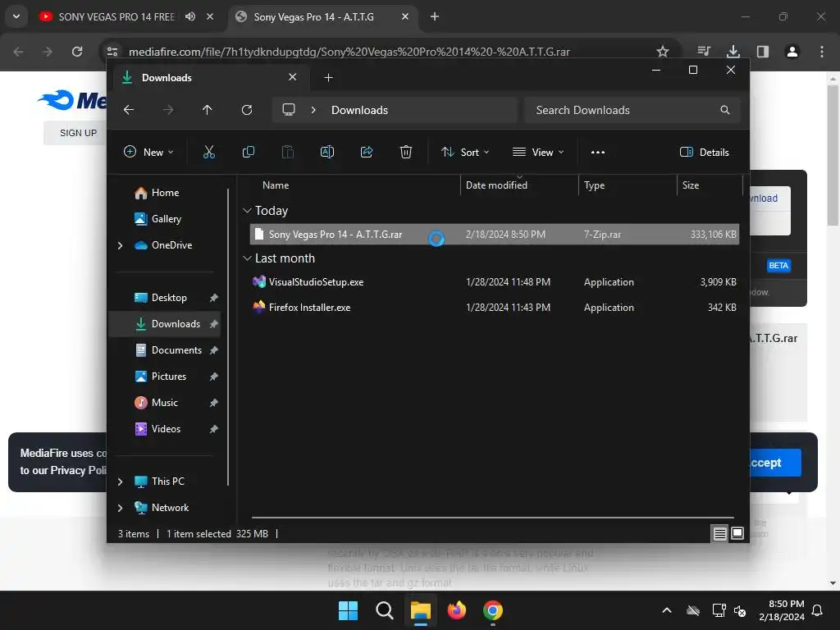Open Music in navigation pane
The image size is (840, 630).
(165, 403)
